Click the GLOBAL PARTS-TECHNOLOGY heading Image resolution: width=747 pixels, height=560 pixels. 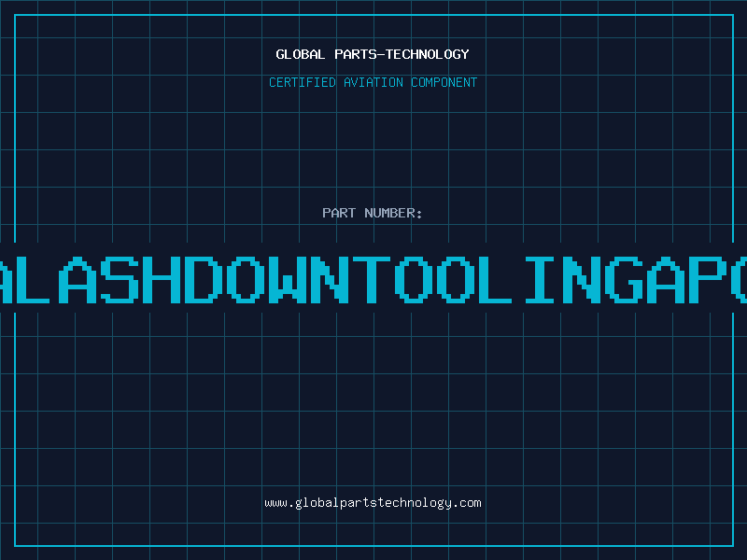coord(373,54)
